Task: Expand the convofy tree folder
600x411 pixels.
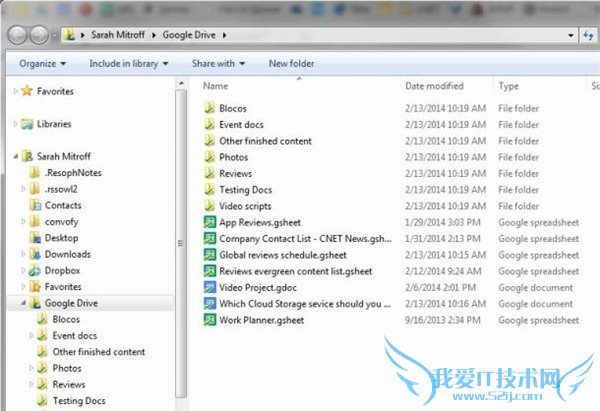Action: 23,221
